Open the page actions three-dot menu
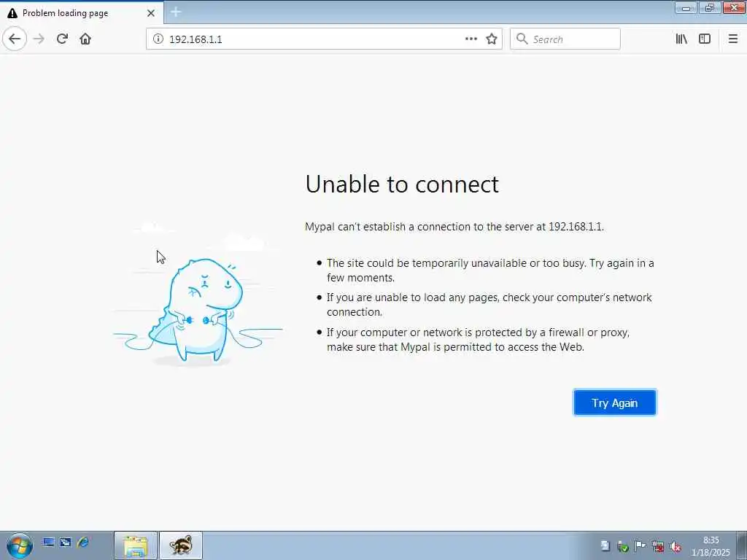 pos(471,39)
